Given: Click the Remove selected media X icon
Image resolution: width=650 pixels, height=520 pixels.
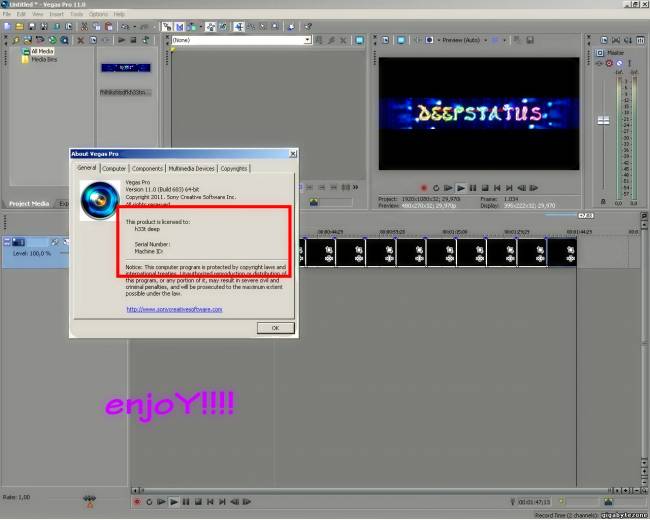Looking at the screenshot, I should click(x=81, y=40).
